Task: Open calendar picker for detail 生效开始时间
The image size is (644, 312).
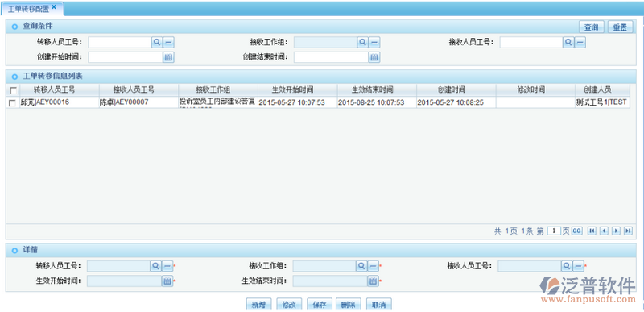Action: point(167,281)
